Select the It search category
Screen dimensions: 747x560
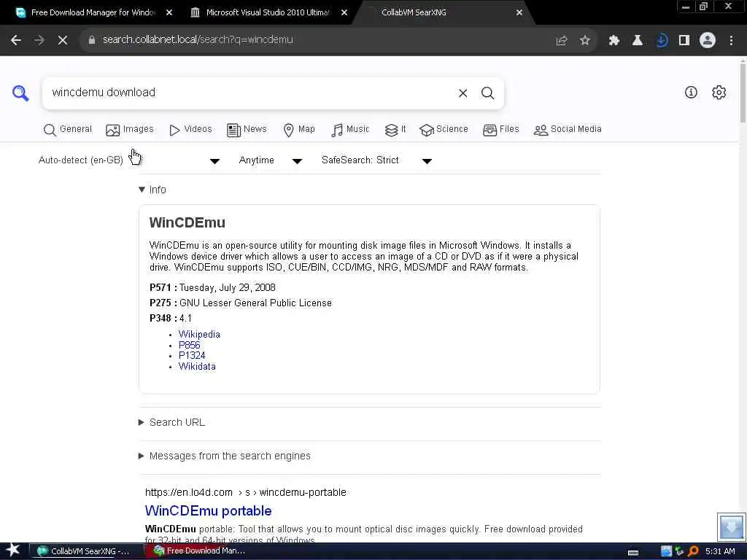pyautogui.click(x=395, y=130)
